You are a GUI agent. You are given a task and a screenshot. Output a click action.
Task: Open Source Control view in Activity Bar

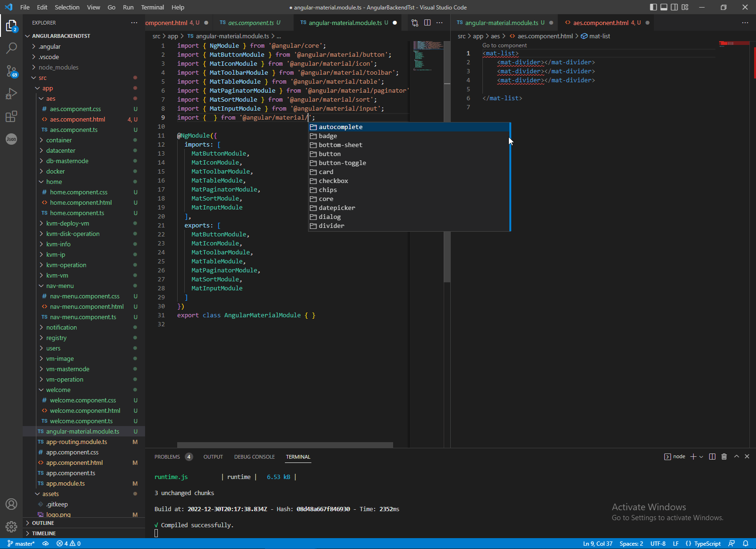point(11,71)
